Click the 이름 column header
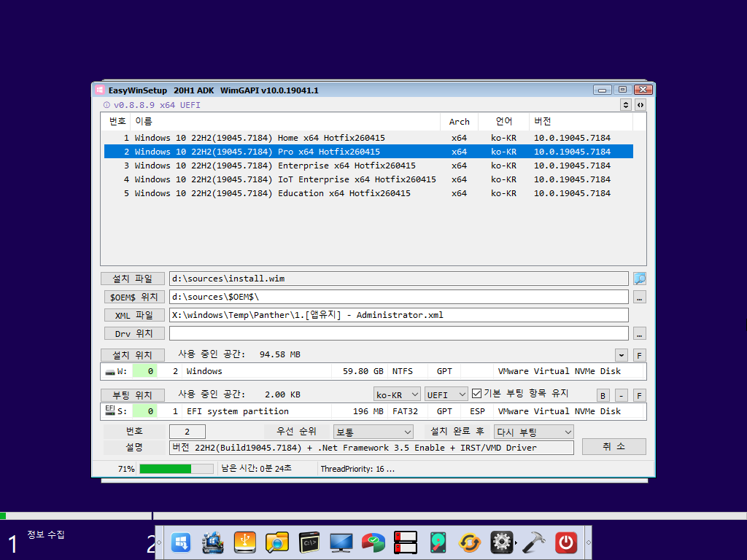Screen dimensions: 747x560 [285, 122]
